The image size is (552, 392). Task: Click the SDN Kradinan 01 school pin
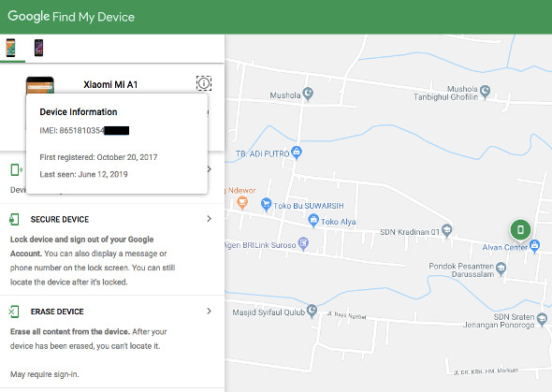[446, 230]
